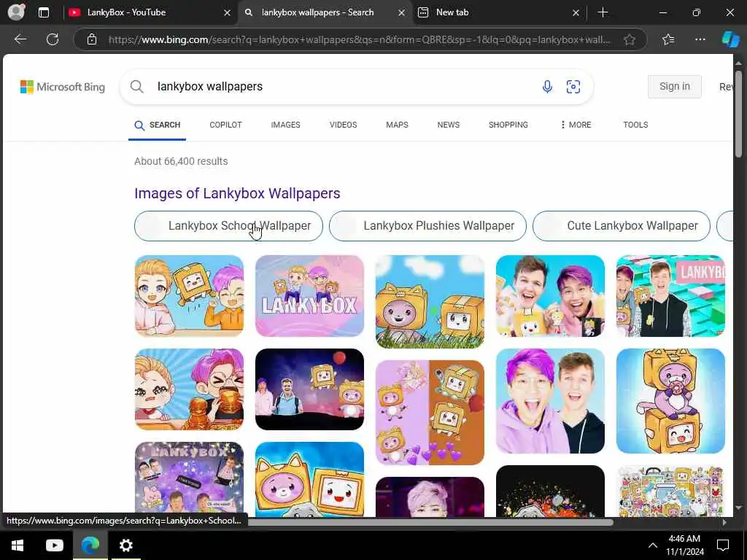The height and width of the screenshot is (560, 747).
Task: Open the notification center icon
Action: coord(723,545)
